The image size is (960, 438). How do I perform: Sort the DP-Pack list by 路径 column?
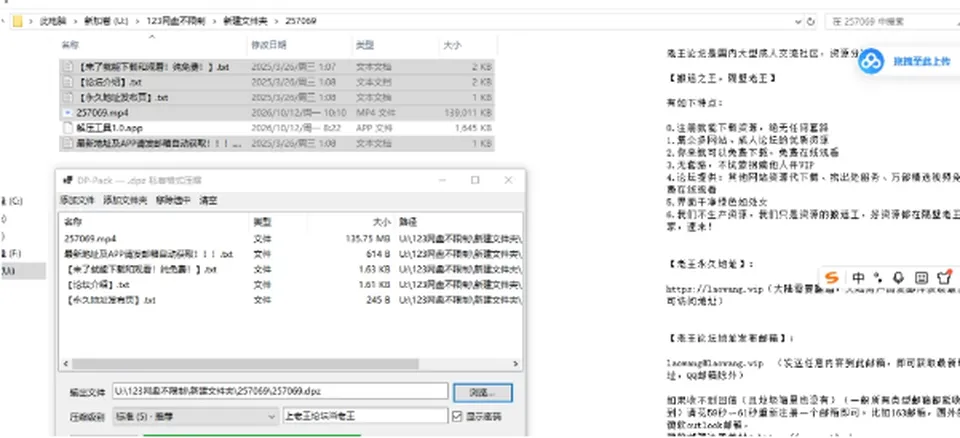pyautogui.click(x=408, y=222)
